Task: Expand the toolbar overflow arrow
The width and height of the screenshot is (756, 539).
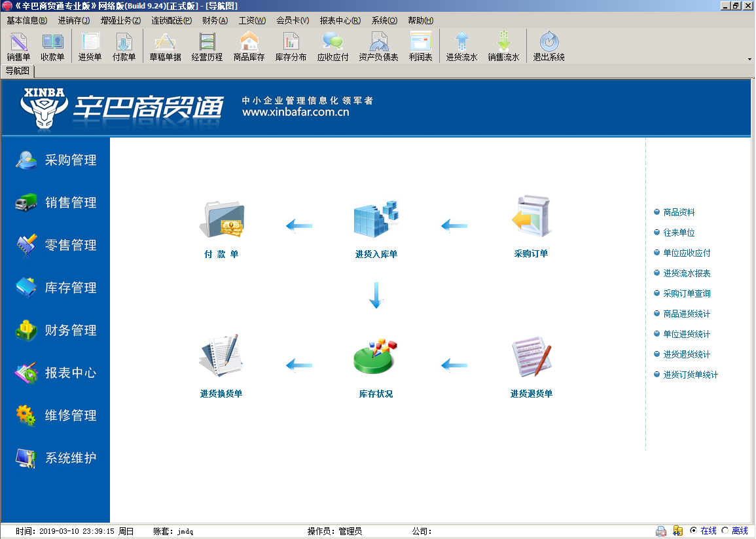Action: pyautogui.click(x=749, y=59)
